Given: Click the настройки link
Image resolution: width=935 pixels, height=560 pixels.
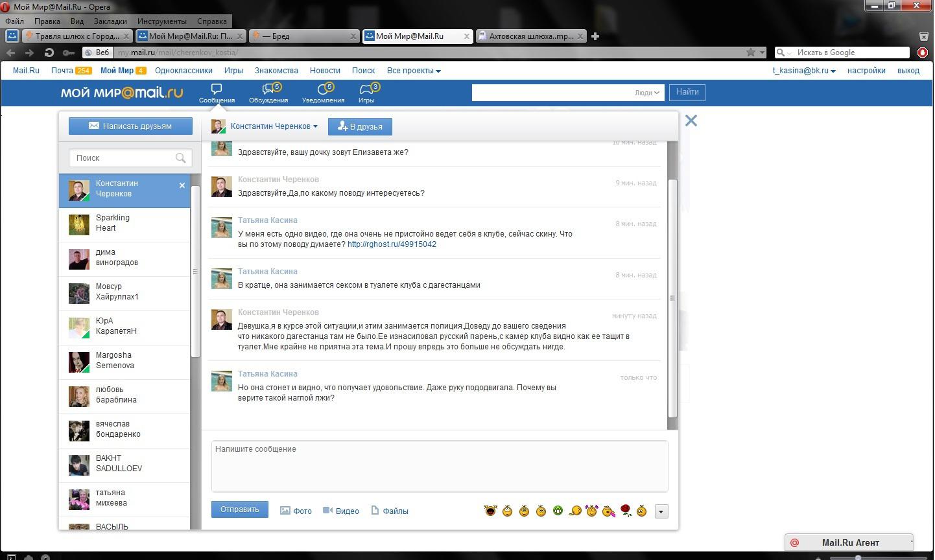Looking at the screenshot, I should [x=866, y=71].
